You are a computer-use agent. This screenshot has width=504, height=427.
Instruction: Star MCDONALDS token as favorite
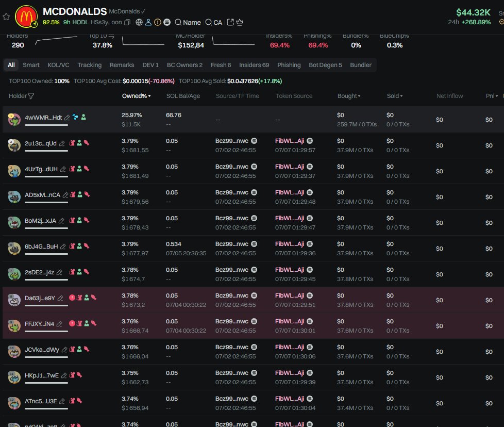[x=6, y=17]
